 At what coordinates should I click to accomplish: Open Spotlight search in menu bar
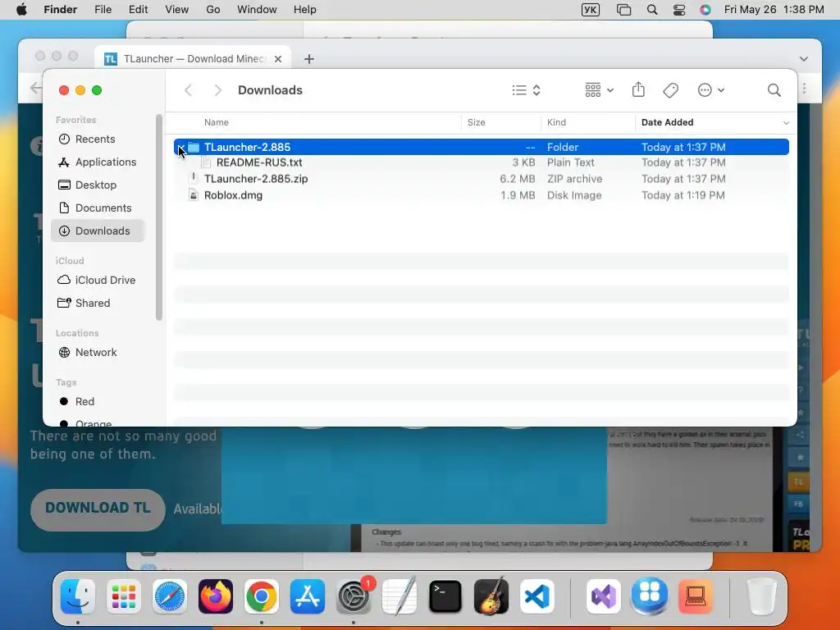(x=652, y=10)
